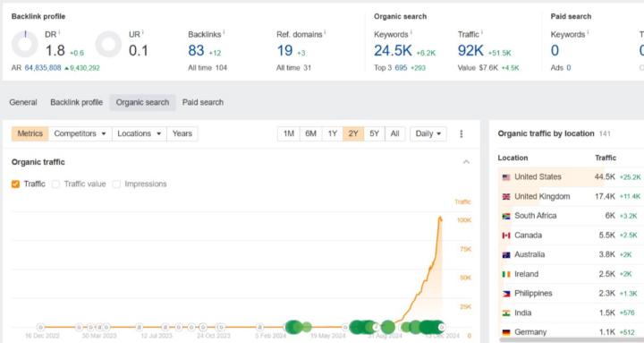Click the Ref. domains info icon
The image size is (644, 343).
[x=325, y=32]
